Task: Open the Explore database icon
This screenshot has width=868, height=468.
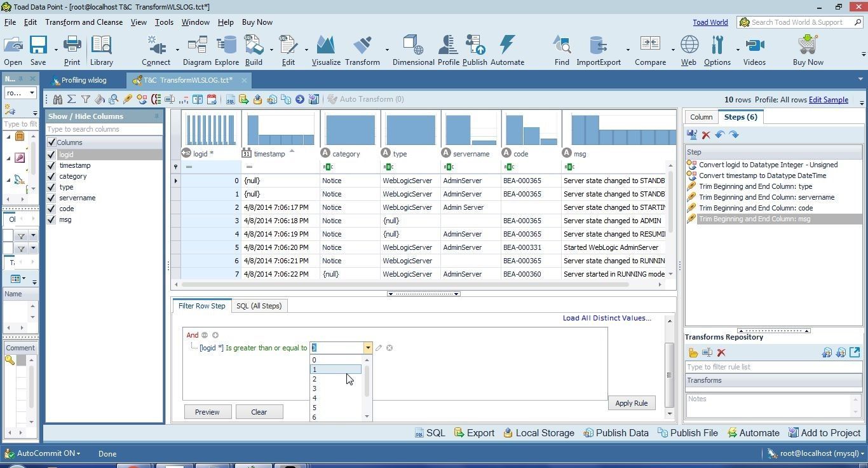Action: (x=226, y=51)
